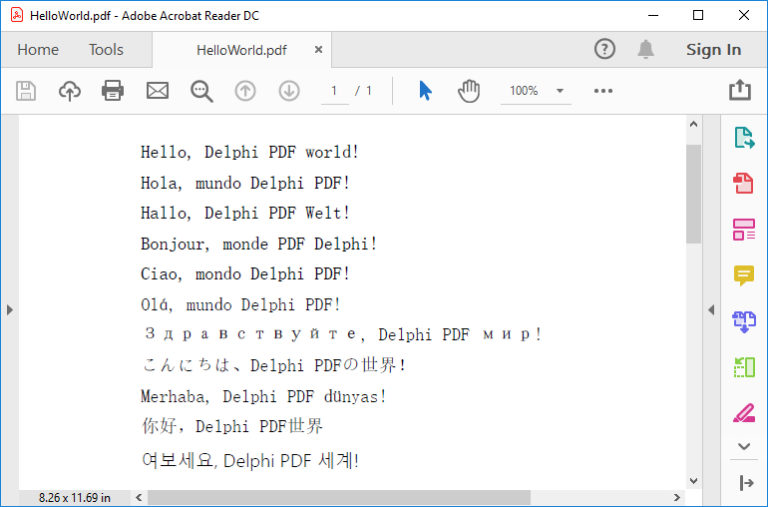Click the line 'Hola, mundo Delphi PDF!'
768x507 pixels.
[x=245, y=183]
